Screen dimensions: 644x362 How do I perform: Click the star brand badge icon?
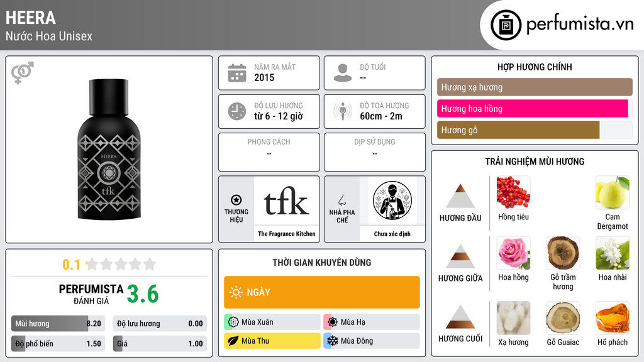[x=236, y=200]
